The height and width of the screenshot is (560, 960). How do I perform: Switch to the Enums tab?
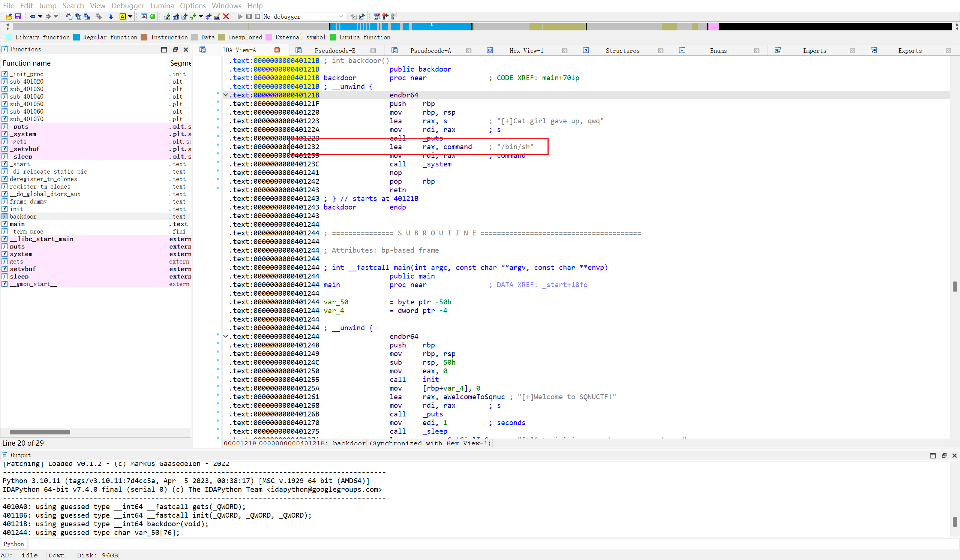coord(718,51)
